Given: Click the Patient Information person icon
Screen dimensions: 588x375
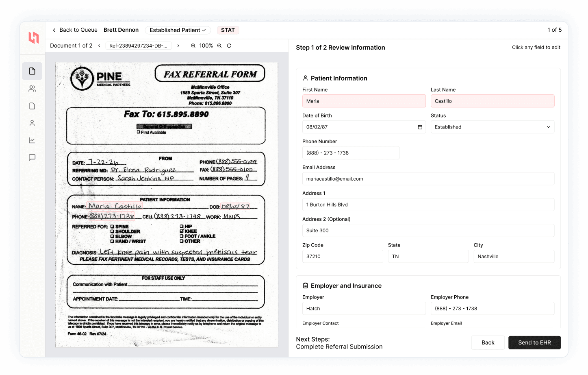Looking at the screenshot, I should (x=305, y=78).
